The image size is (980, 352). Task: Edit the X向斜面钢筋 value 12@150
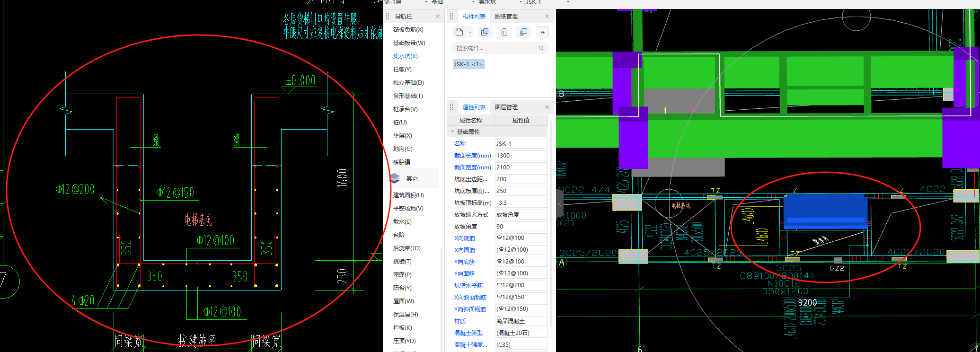tap(521, 297)
